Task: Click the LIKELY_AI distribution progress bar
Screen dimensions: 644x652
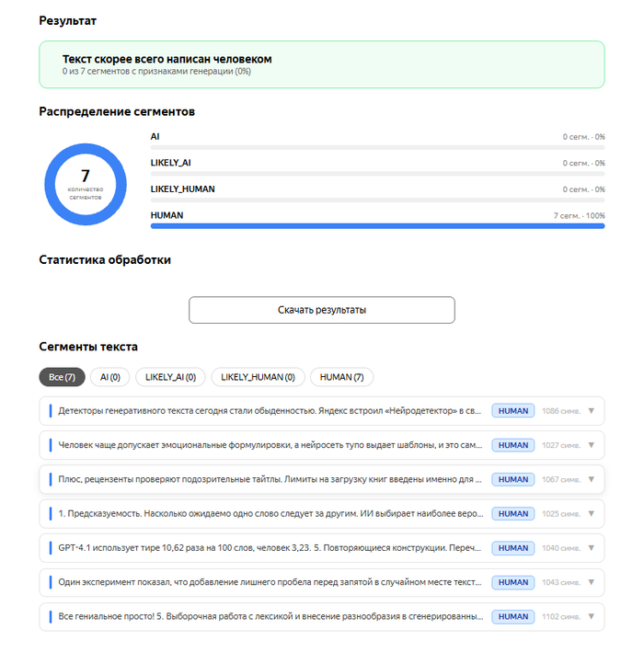Action: tap(377, 174)
